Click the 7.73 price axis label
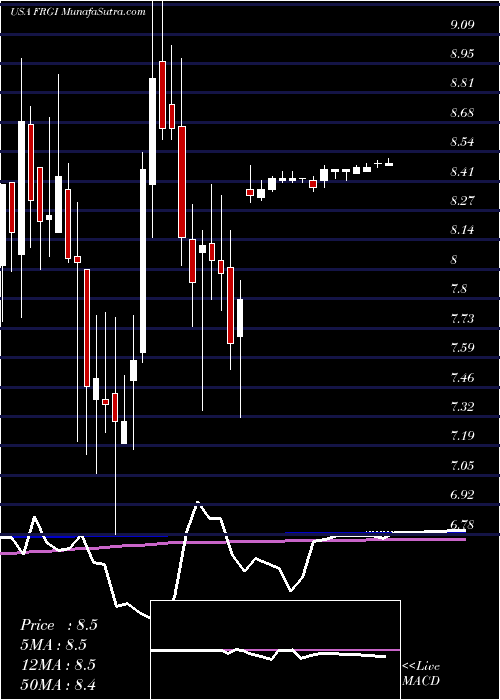This screenshot has height=700, width=500. [x=462, y=318]
